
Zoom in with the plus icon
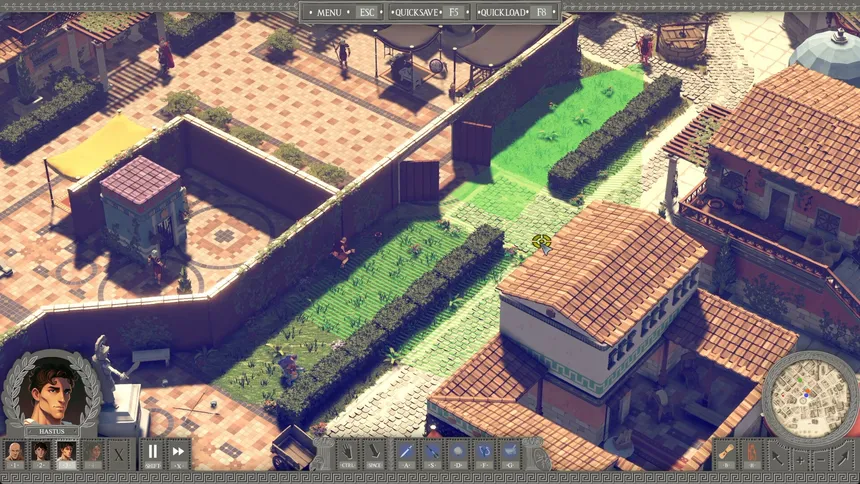coord(800,460)
